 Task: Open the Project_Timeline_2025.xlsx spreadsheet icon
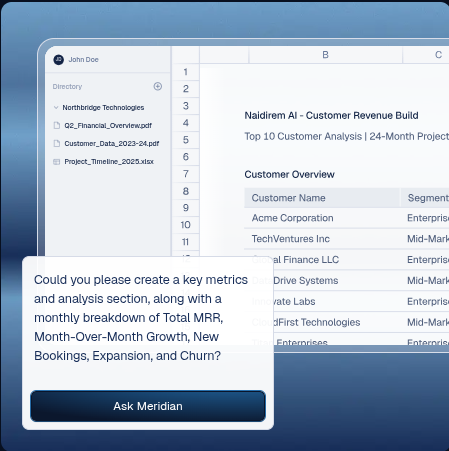57,162
